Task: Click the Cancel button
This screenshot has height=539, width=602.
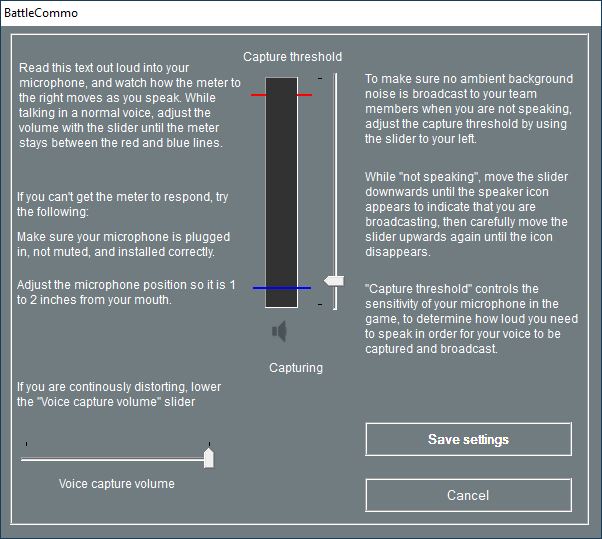Action: pyautogui.click(x=468, y=495)
